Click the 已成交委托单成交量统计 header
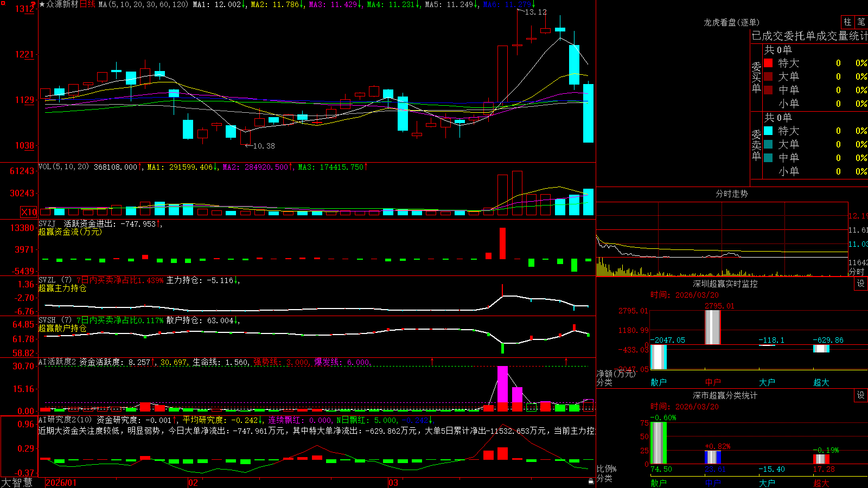 tap(809, 36)
